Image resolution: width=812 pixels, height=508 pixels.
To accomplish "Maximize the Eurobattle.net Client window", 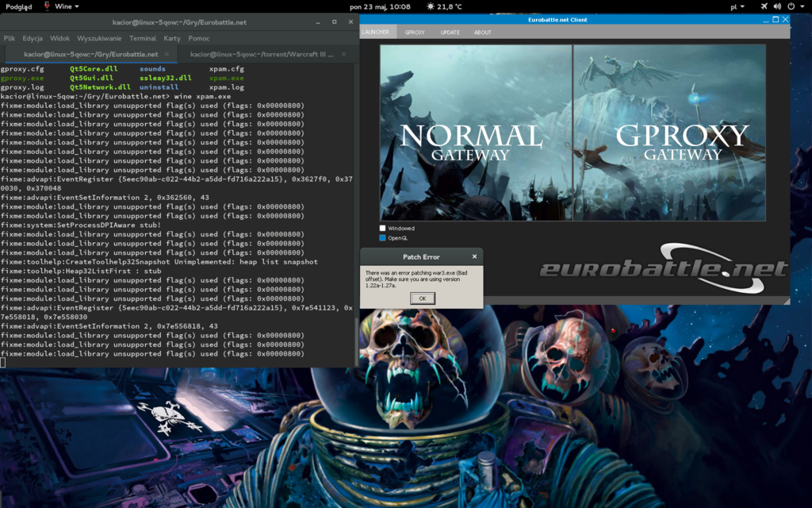I will 776,20.
